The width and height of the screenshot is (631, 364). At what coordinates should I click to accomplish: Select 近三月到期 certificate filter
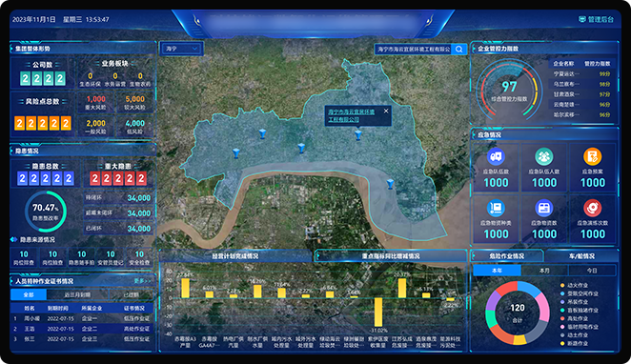77,294
